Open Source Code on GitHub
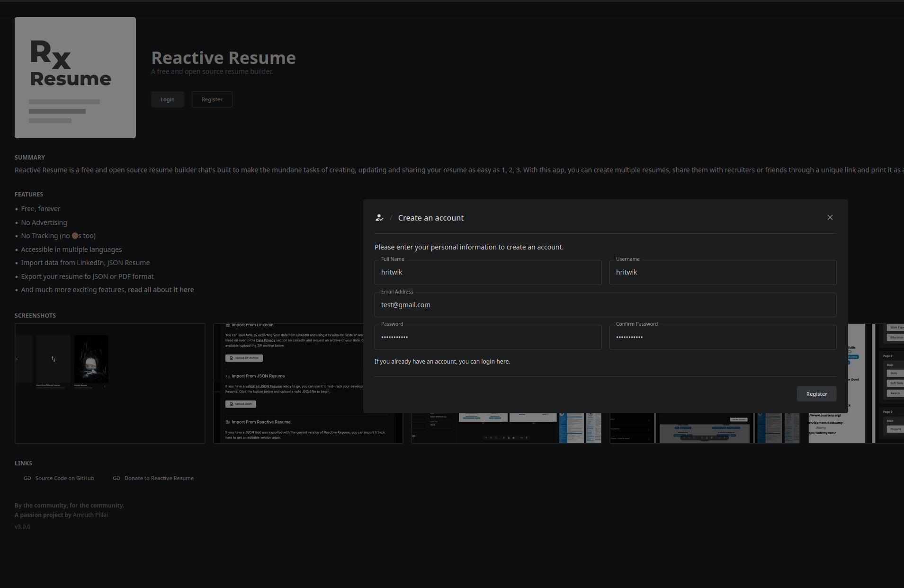 pos(64,478)
